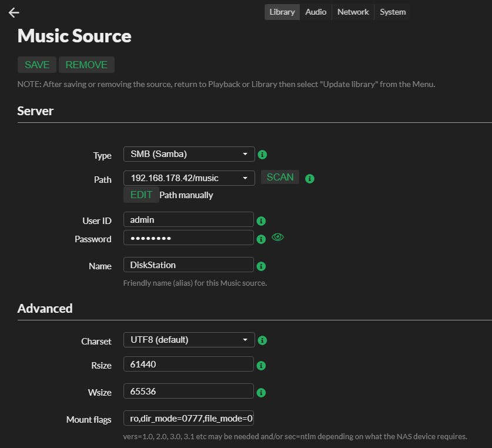Click info icon next to Charset dropdown
492x448 pixels.
pos(263,340)
